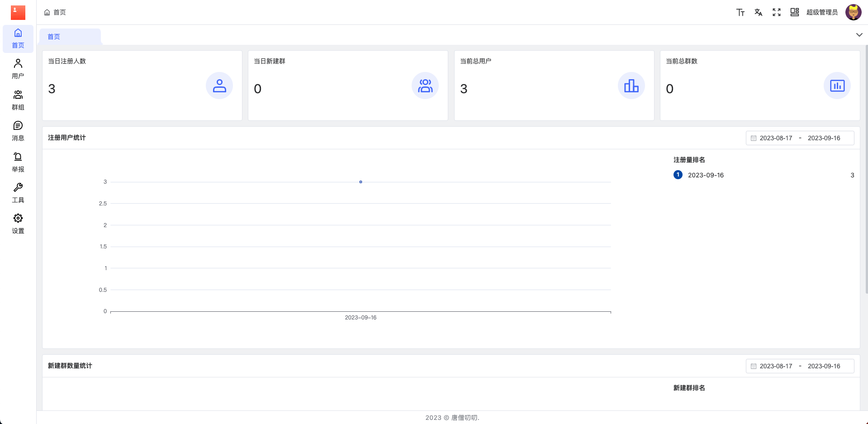
Task: Click the layout switch icon in header
Action: [795, 12]
